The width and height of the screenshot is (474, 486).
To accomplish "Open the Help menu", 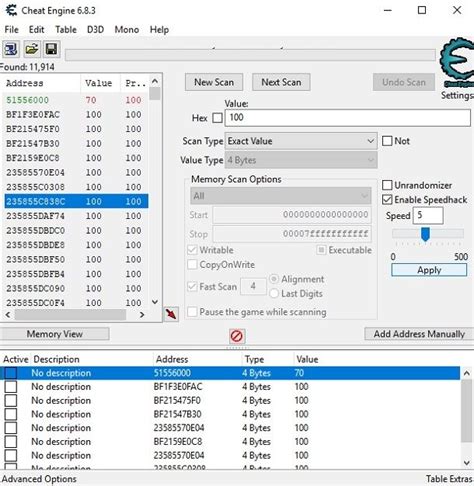I will (159, 30).
